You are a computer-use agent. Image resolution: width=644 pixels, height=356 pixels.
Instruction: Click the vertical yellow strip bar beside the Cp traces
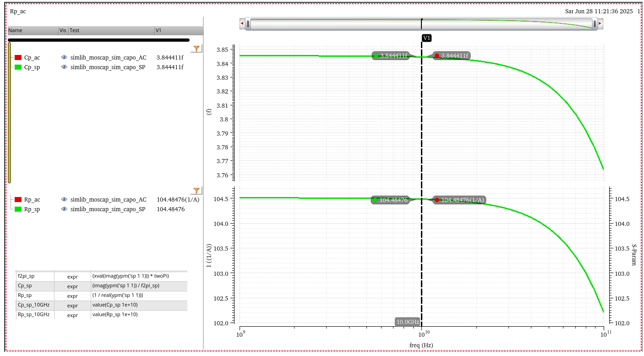(9, 112)
